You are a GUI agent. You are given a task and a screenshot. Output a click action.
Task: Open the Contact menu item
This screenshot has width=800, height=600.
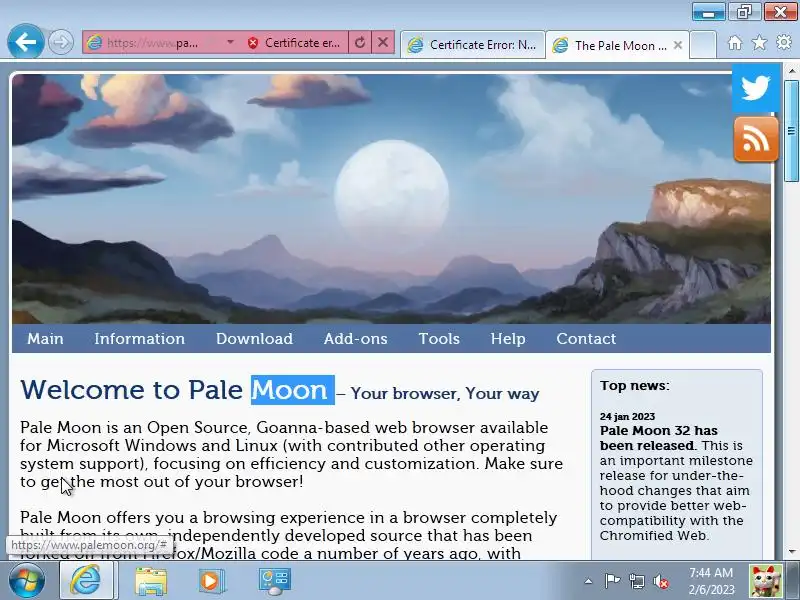click(x=586, y=339)
